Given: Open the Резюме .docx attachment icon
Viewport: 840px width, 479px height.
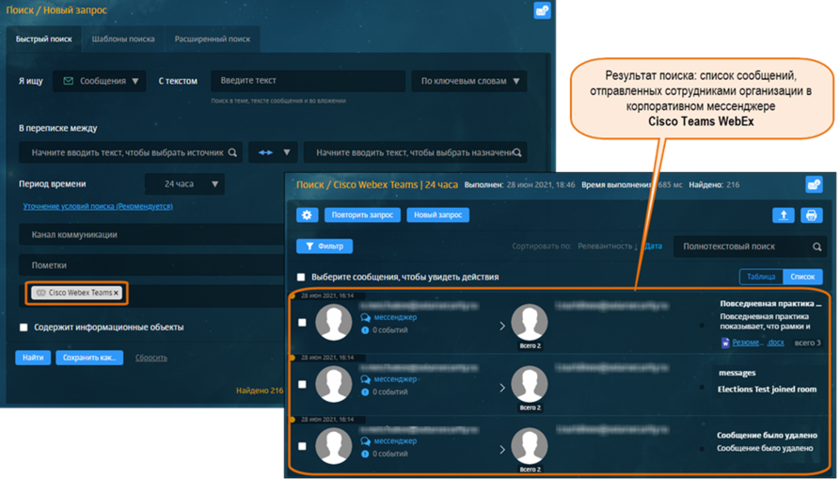Looking at the screenshot, I should click(x=725, y=343).
